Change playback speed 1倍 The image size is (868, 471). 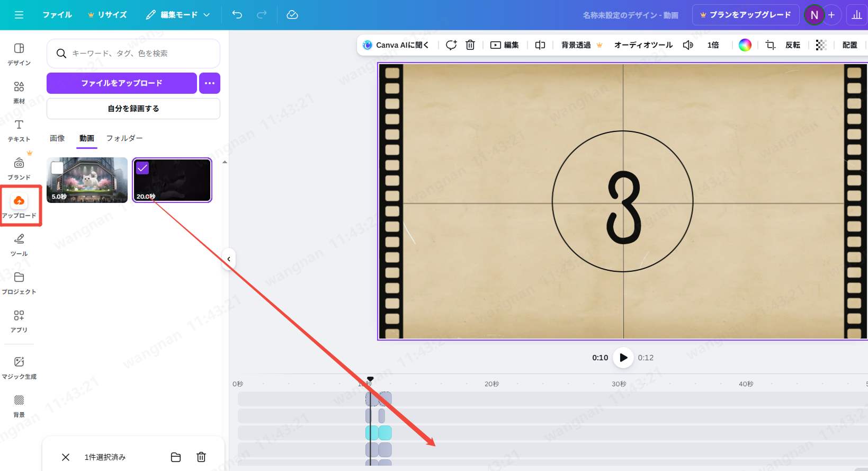(x=713, y=45)
